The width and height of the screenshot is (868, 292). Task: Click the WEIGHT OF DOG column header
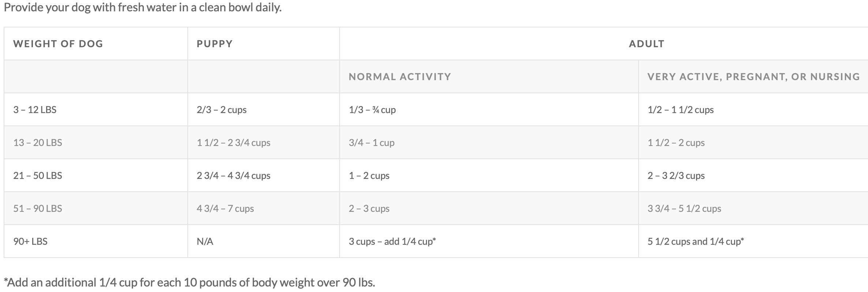[x=58, y=44]
